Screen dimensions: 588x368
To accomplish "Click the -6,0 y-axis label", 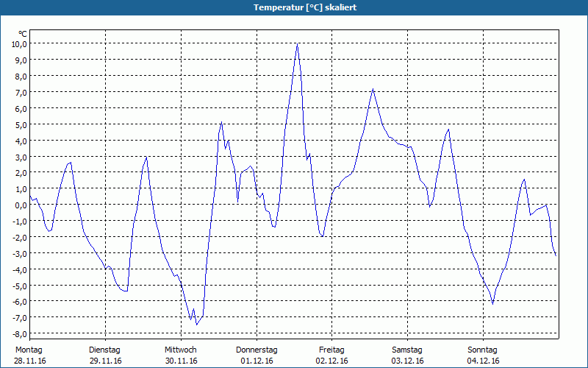I will [x=20, y=302].
